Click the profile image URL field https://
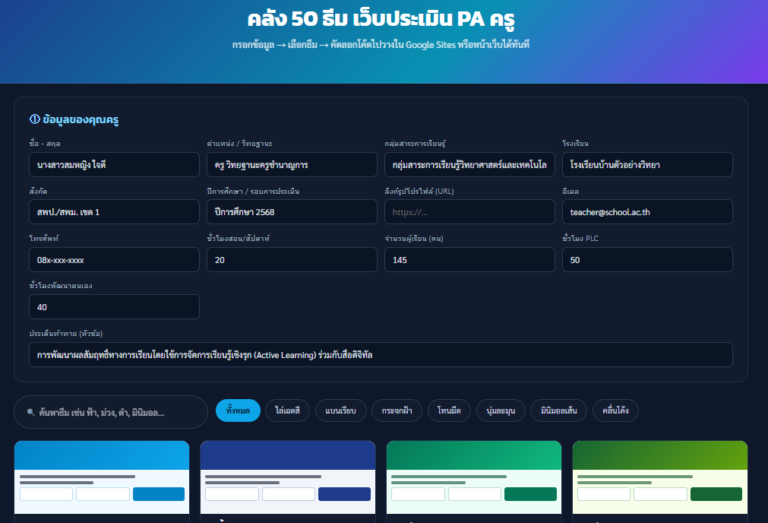The height and width of the screenshot is (523, 768). tap(469, 212)
